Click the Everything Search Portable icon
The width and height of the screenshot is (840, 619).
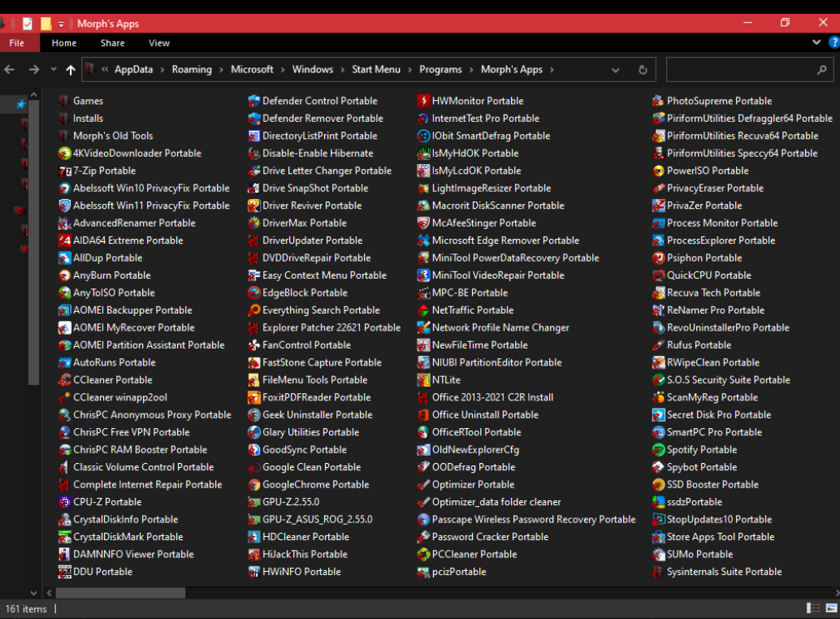(x=254, y=310)
